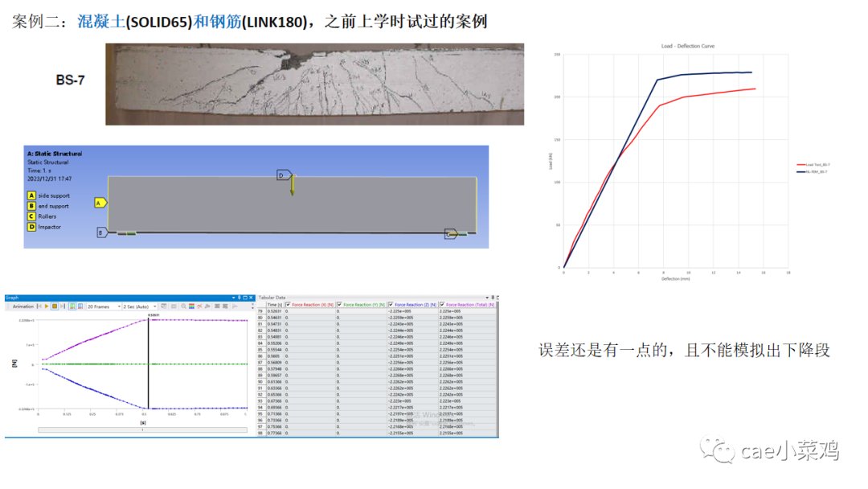Click the export animation video icon

click(163, 306)
